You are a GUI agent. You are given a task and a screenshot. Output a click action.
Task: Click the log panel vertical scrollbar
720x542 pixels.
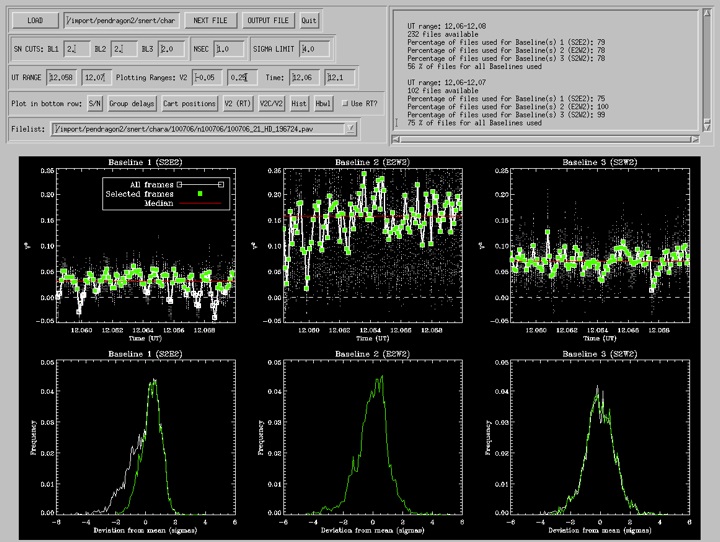[707, 71]
